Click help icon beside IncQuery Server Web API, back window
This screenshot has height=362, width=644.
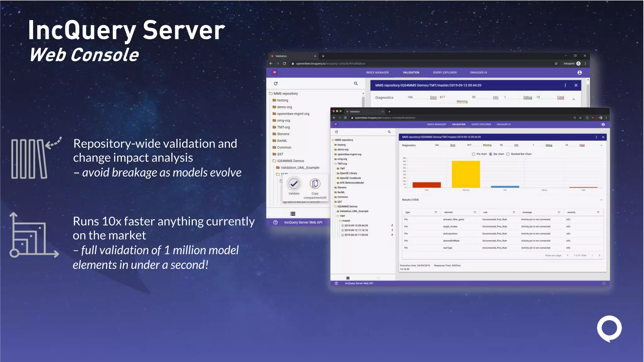click(275, 222)
